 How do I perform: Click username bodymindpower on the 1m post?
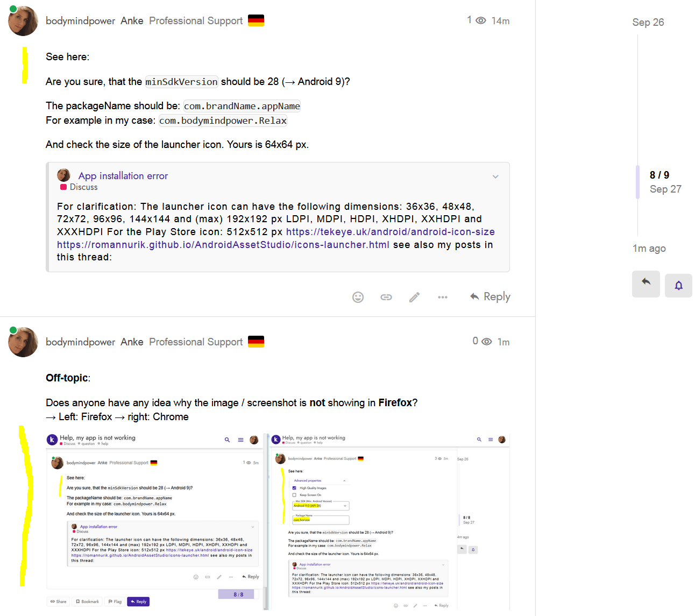click(81, 342)
